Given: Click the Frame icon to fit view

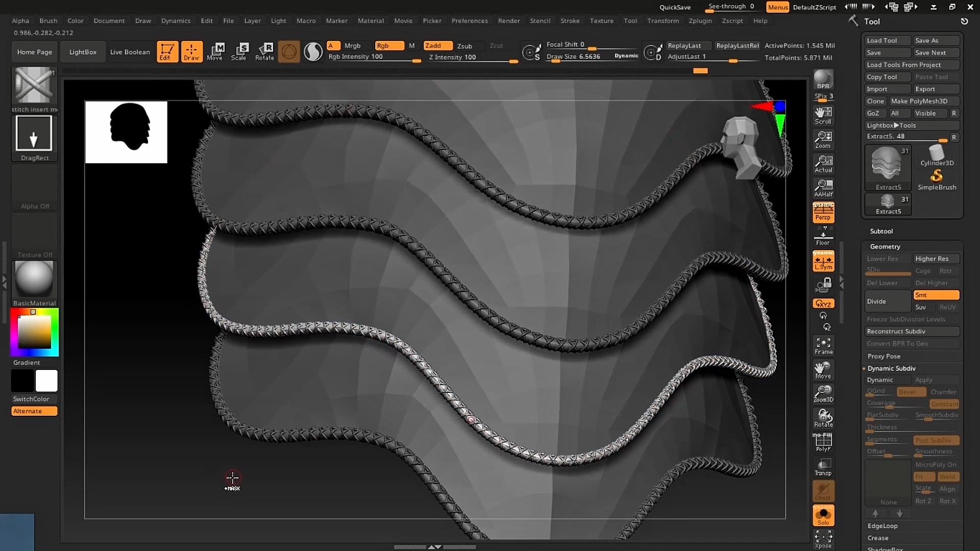Looking at the screenshot, I should coord(823,345).
